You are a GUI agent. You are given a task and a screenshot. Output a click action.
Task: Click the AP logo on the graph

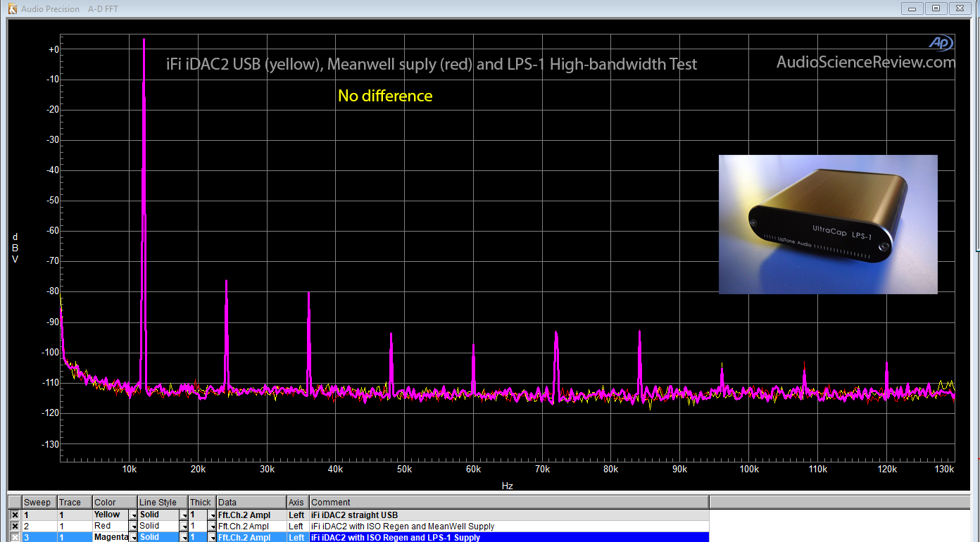click(x=940, y=43)
